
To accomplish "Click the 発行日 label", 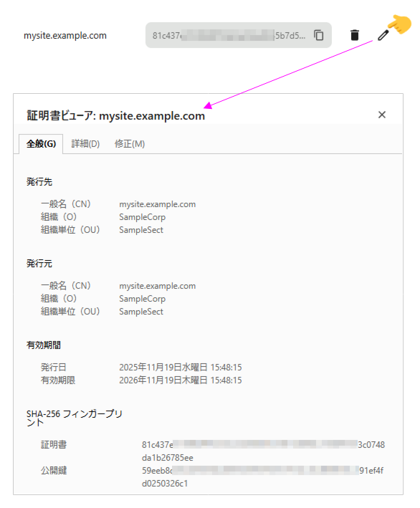I will coord(54,367).
